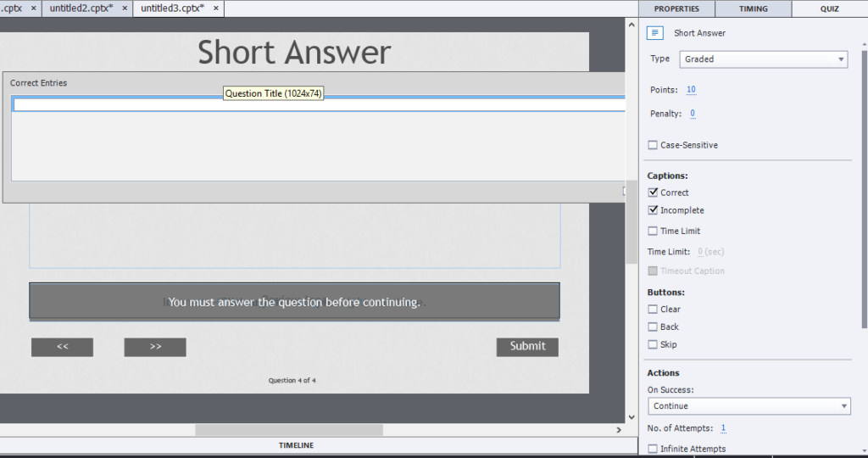Image resolution: width=868 pixels, height=458 pixels.
Task: Open the Timing panel tab
Action: (753, 8)
